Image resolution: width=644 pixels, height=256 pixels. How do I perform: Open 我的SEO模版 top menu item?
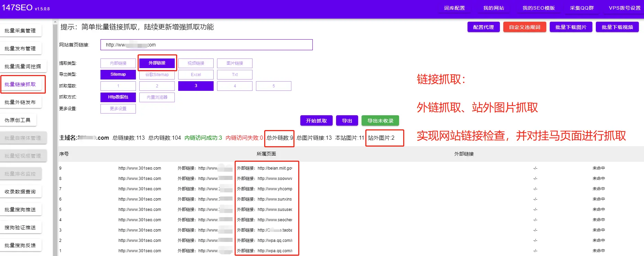point(538,8)
